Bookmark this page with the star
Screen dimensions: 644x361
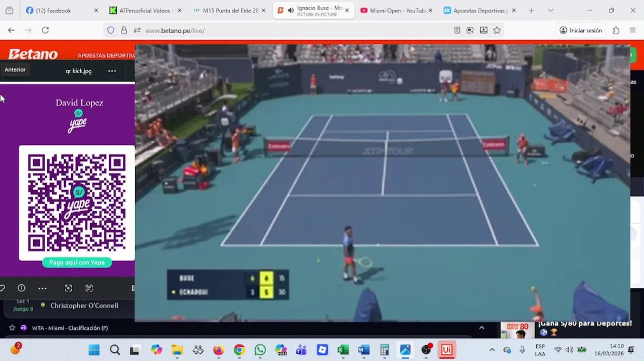[497, 31]
